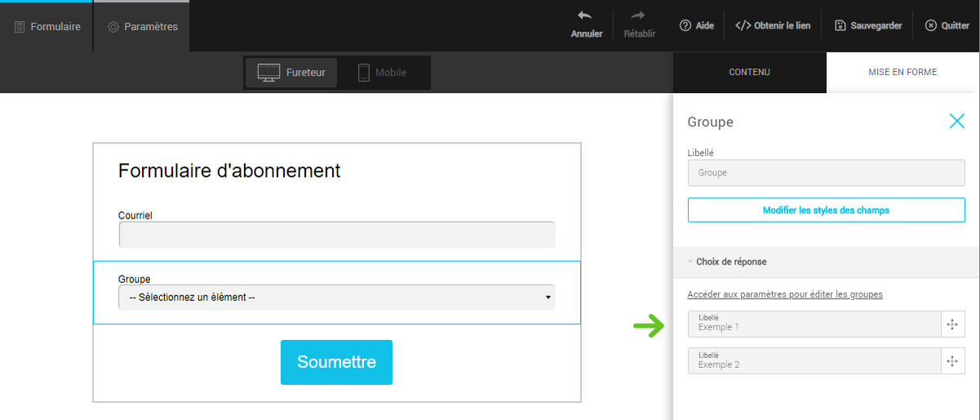This screenshot has height=420, width=980.
Task: Close the Groupe side panel
Action: pos(956,122)
